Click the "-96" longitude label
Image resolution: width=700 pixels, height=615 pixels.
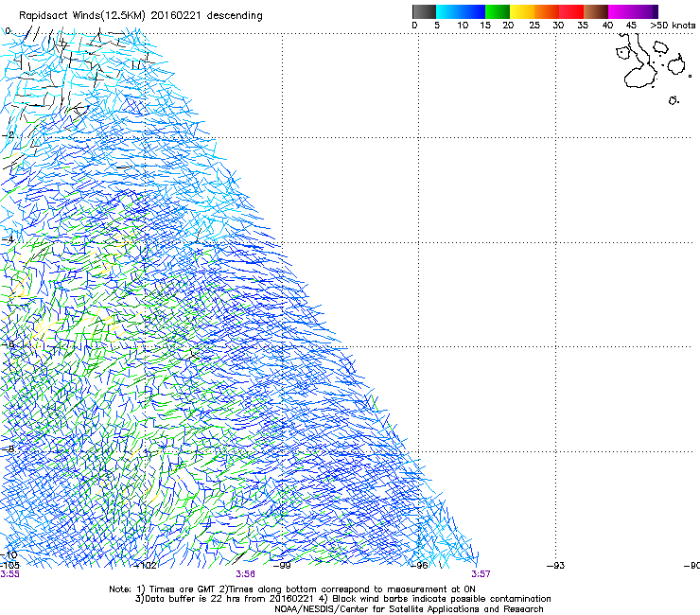(419, 566)
